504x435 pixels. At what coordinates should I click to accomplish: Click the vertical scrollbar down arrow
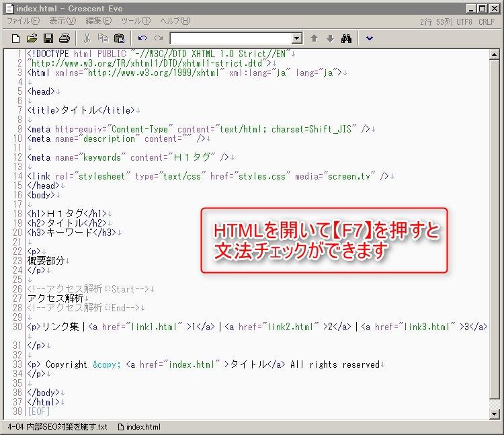click(x=495, y=413)
